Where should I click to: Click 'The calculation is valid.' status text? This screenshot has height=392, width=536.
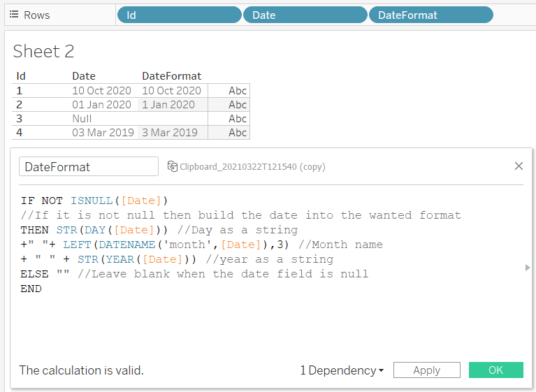[81, 370]
